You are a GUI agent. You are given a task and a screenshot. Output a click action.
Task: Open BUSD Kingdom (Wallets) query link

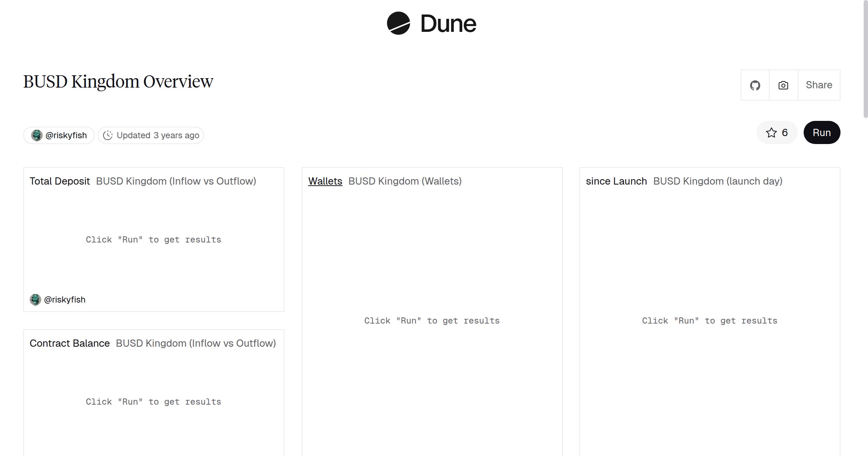point(405,181)
